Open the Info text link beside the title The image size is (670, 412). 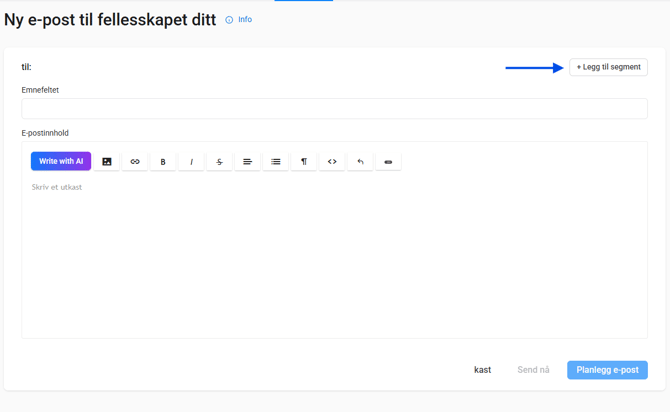pyautogui.click(x=245, y=20)
